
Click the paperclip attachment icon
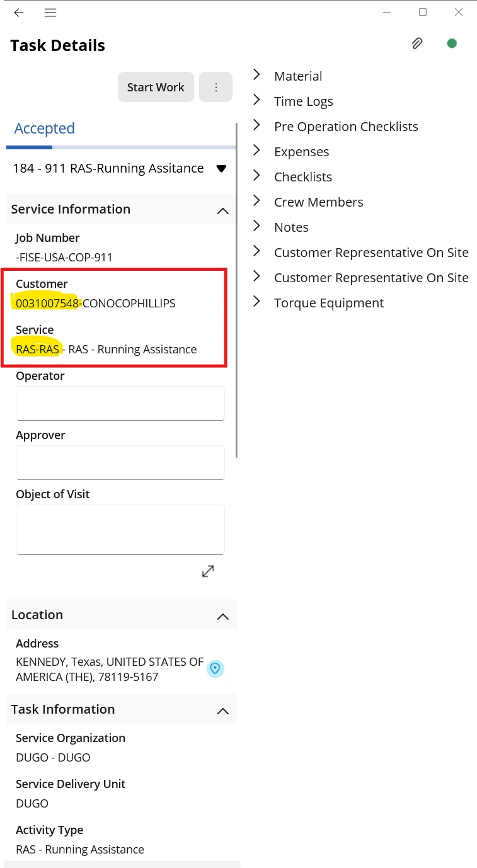[417, 43]
